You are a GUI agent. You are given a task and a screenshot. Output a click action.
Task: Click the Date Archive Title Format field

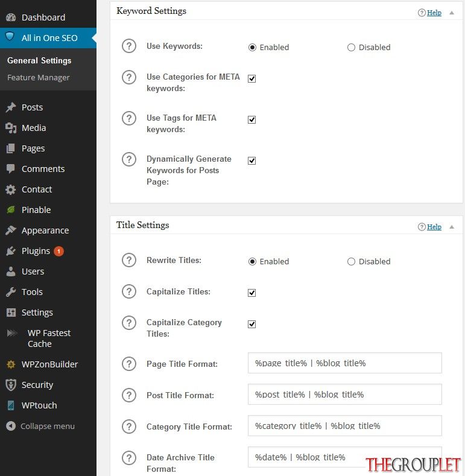345,457
